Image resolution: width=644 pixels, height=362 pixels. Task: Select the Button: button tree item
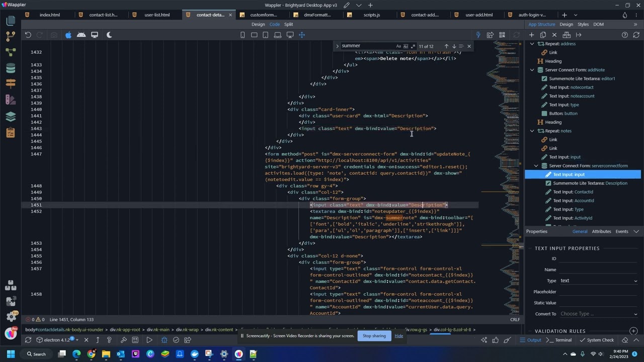pyautogui.click(x=563, y=113)
